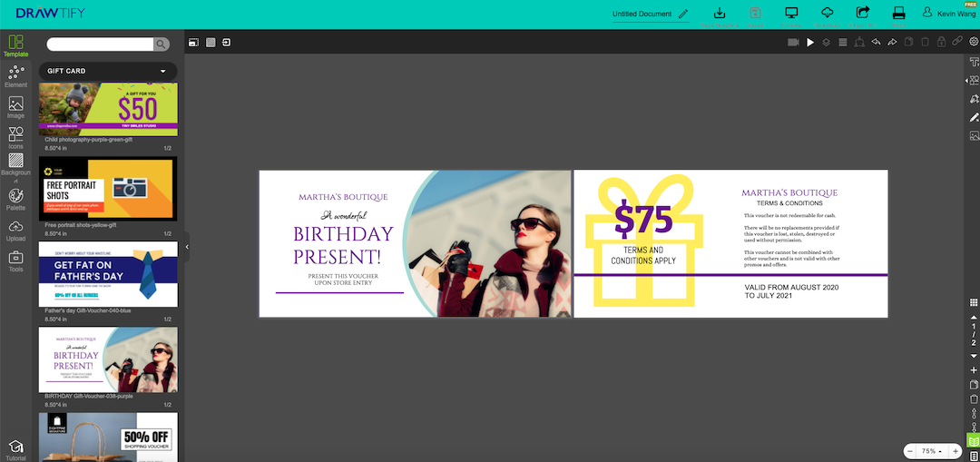This screenshot has height=462, width=980.
Task: Select the Father's Day blue voucher template
Action: [107, 274]
